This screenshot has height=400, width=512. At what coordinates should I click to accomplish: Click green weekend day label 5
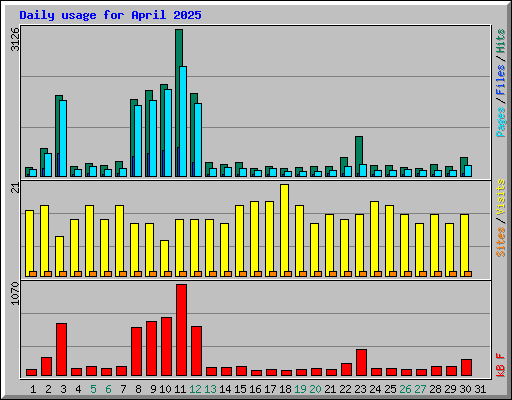[x=93, y=389]
